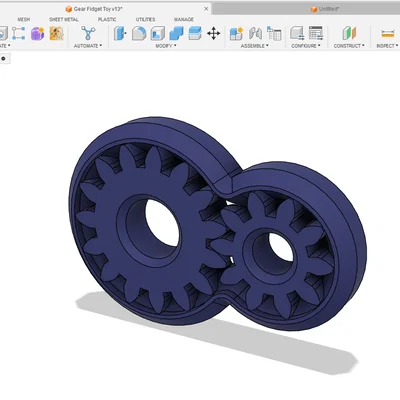The height and width of the screenshot is (400, 400).
Task: Select the Combine bodies tool
Action: pos(176,33)
